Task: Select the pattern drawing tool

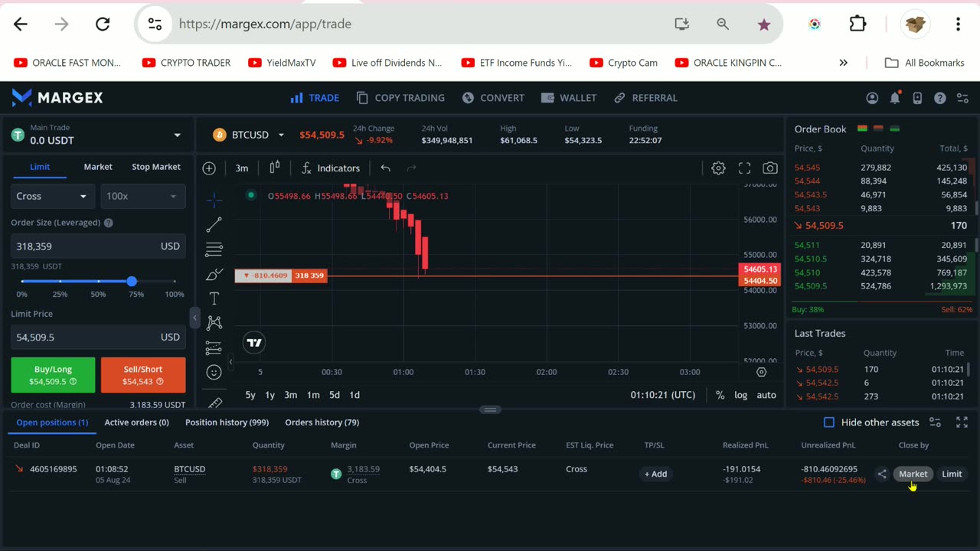Action: coord(214,323)
